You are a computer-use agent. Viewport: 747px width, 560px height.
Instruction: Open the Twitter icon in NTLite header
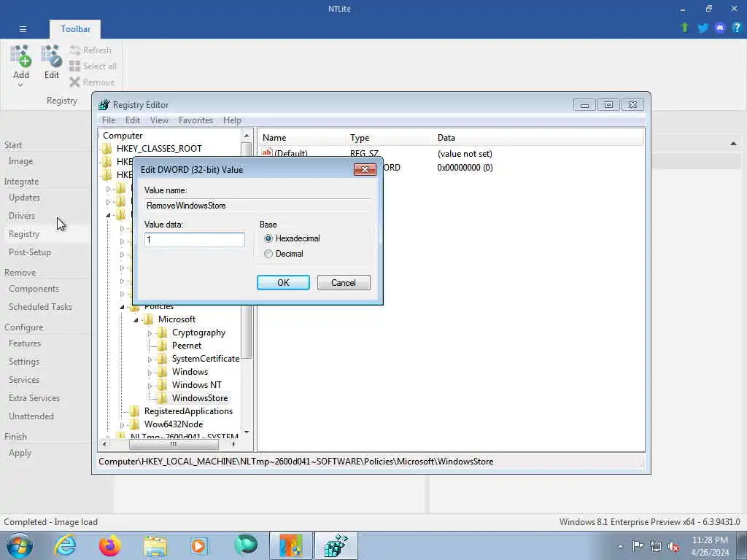pos(703,28)
